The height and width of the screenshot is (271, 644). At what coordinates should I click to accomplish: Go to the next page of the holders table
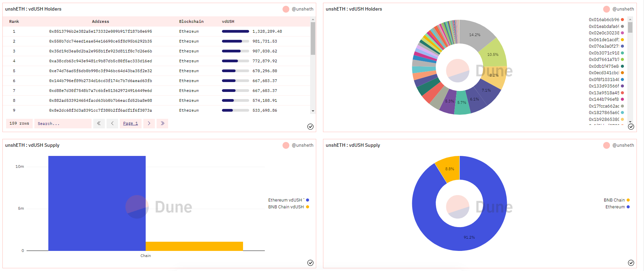click(x=149, y=123)
